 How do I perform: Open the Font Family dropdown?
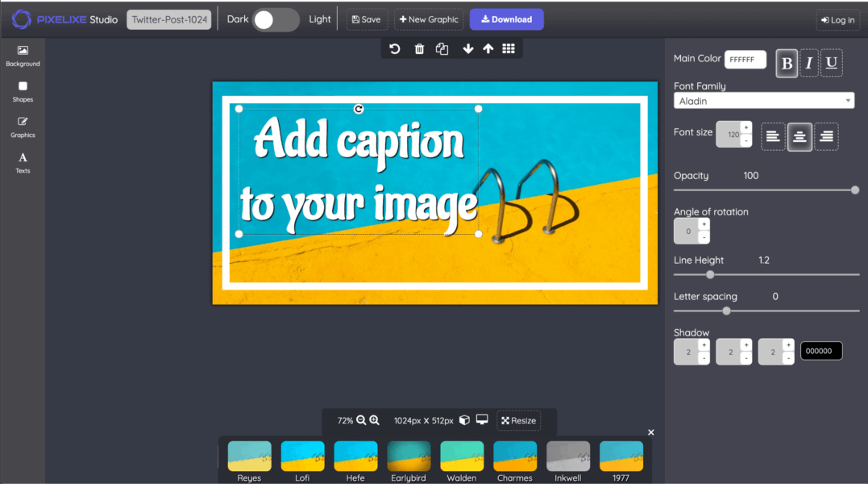764,101
